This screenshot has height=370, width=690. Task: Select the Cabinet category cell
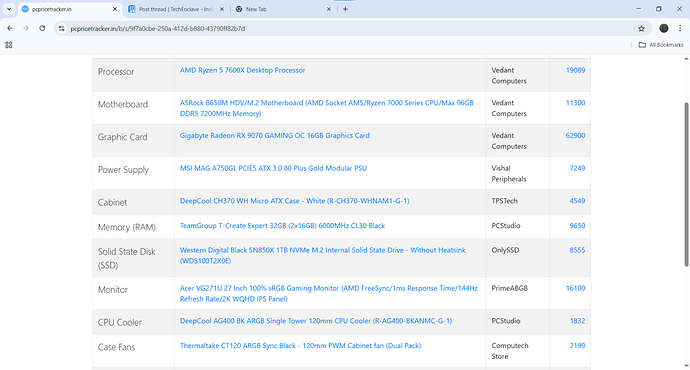tap(133, 202)
